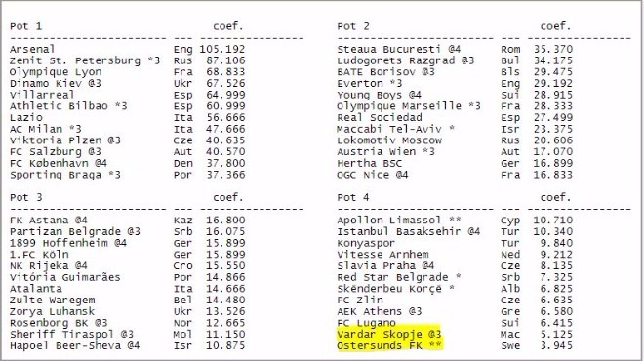644x361 pixels.
Task: Click the Pot 1 heading
Action: click(x=26, y=26)
